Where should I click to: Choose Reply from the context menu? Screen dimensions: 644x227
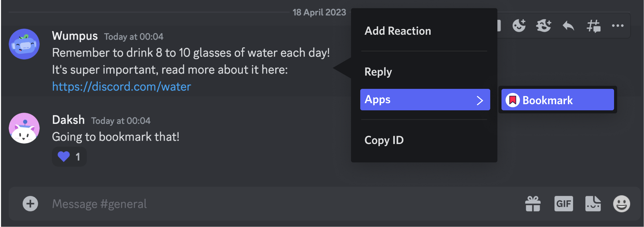[x=378, y=72]
